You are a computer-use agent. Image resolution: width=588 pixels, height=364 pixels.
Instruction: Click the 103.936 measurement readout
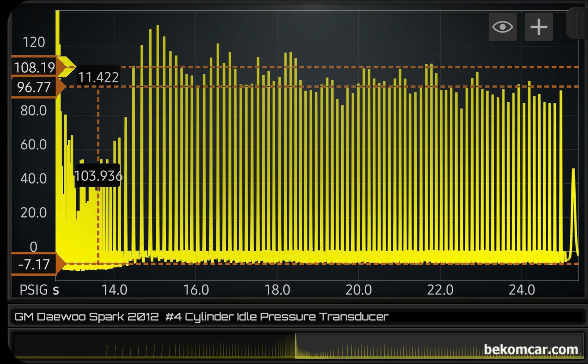point(98,175)
